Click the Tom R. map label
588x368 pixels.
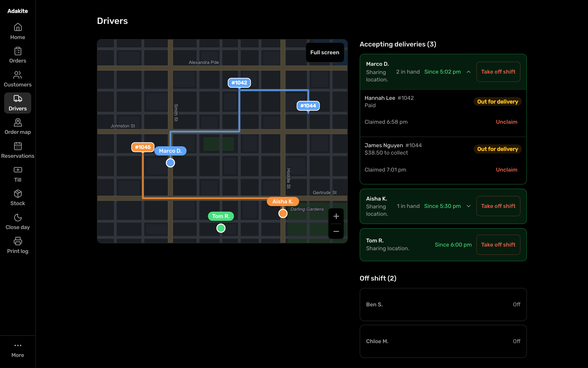[221, 216]
